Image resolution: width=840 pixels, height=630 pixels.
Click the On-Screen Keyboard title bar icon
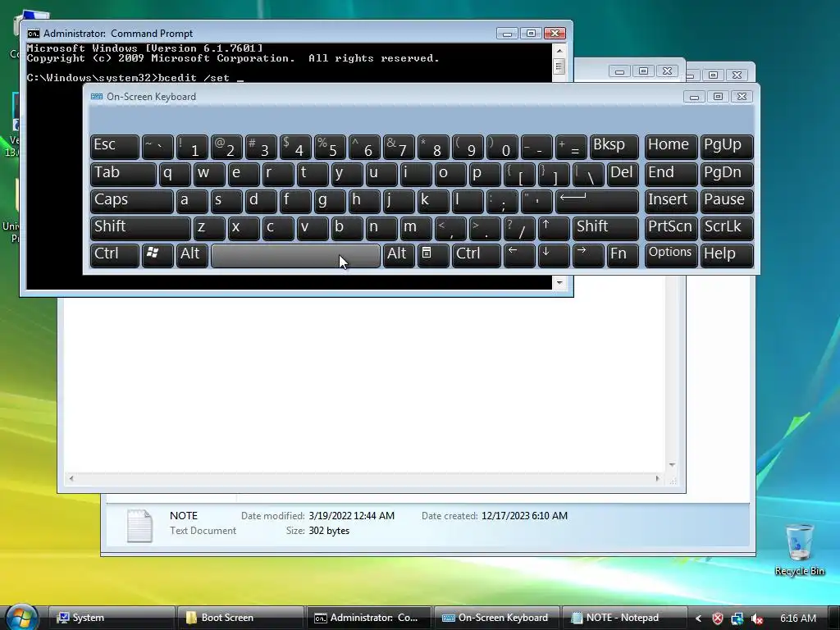tap(97, 97)
